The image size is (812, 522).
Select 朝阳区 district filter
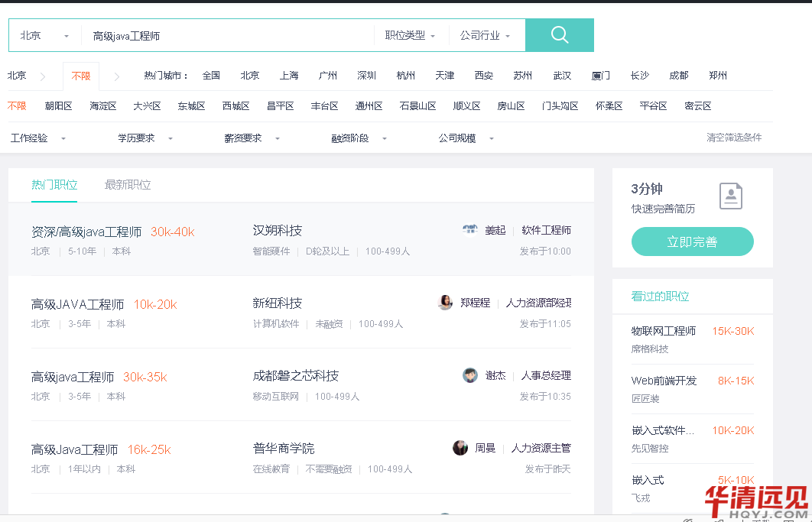pos(58,106)
